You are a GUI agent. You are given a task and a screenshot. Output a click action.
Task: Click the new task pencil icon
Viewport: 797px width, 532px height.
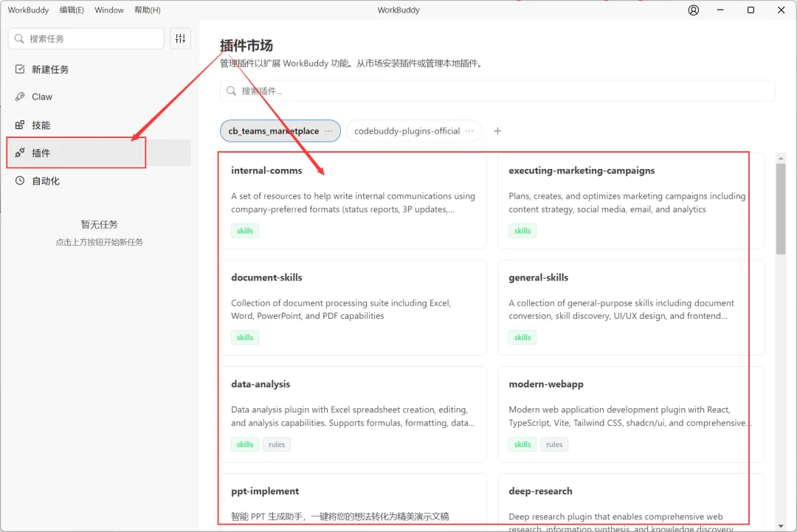click(20, 69)
